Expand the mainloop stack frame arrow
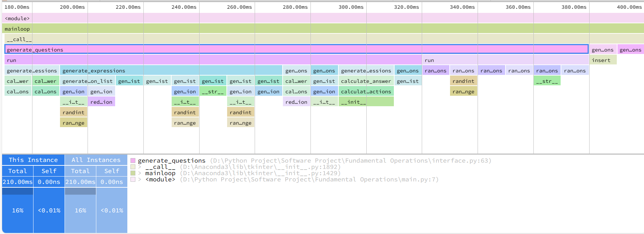 point(140,173)
